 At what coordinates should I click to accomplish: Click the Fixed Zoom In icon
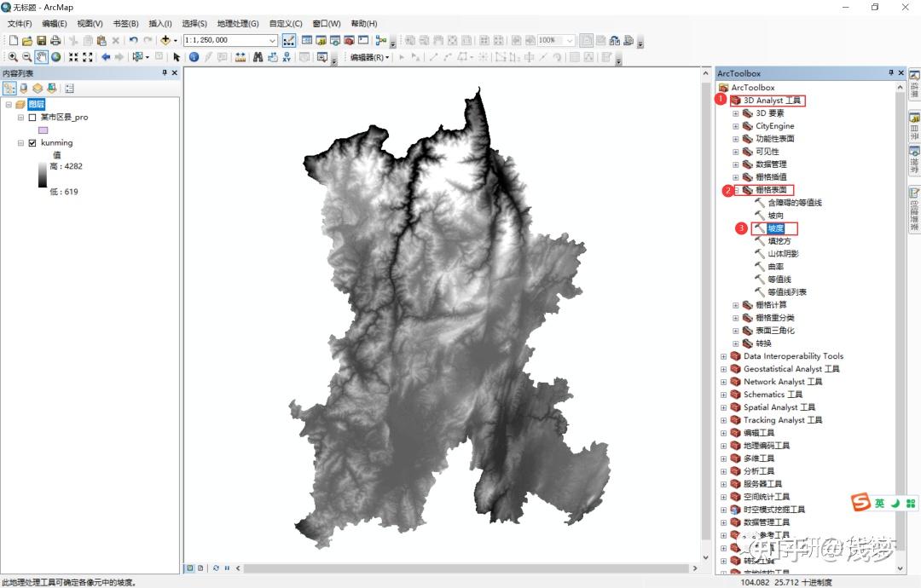tap(73, 57)
